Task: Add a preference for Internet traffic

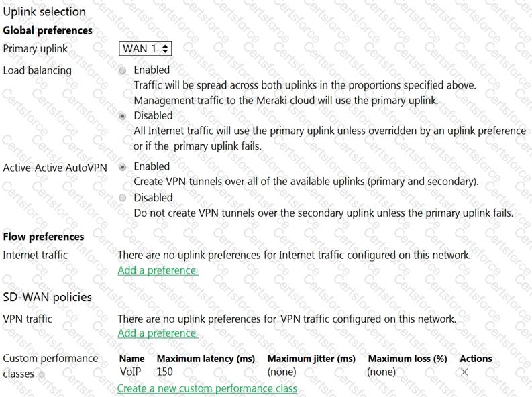Action: [158, 270]
